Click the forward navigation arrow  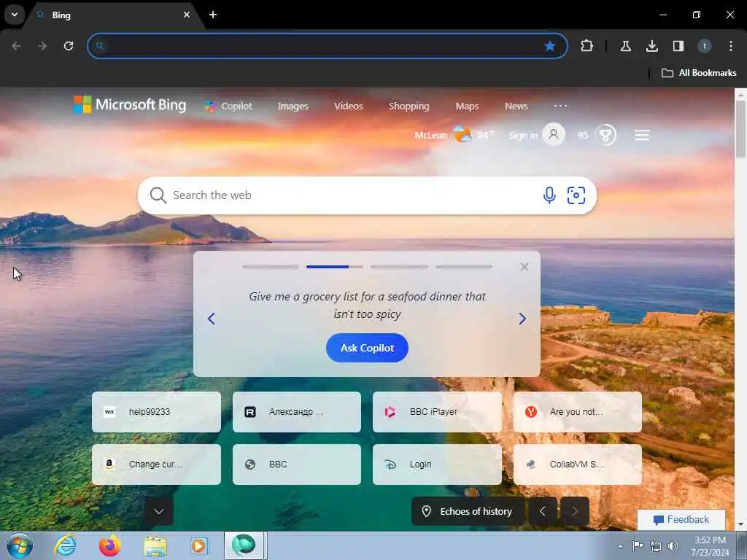click(42, 46)
